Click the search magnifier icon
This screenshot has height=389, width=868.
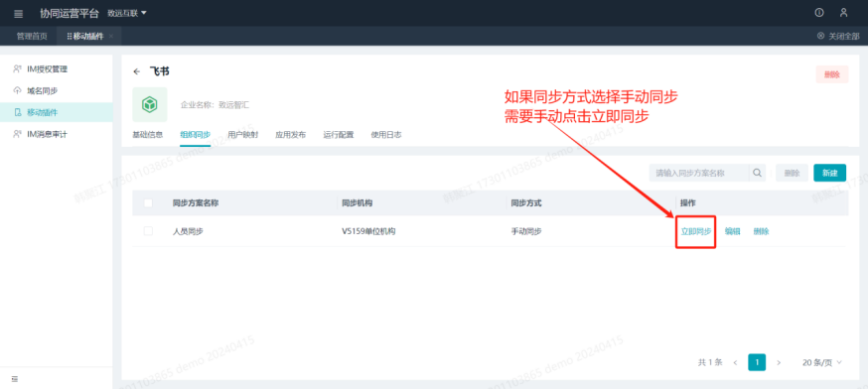757,173
